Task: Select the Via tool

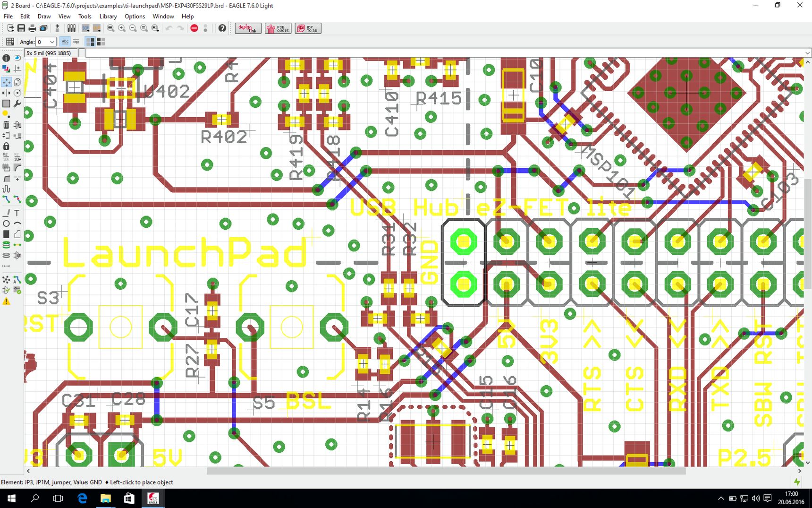Action: point(6,245)
